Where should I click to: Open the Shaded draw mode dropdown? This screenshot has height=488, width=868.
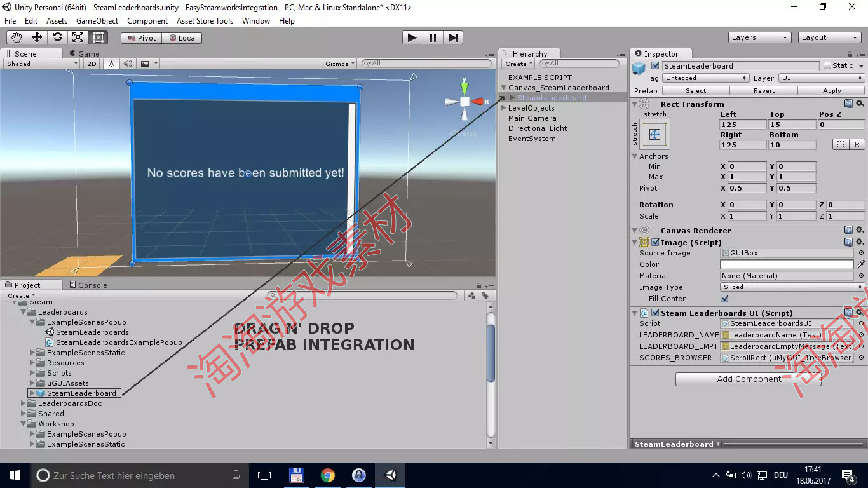(41, 64)
